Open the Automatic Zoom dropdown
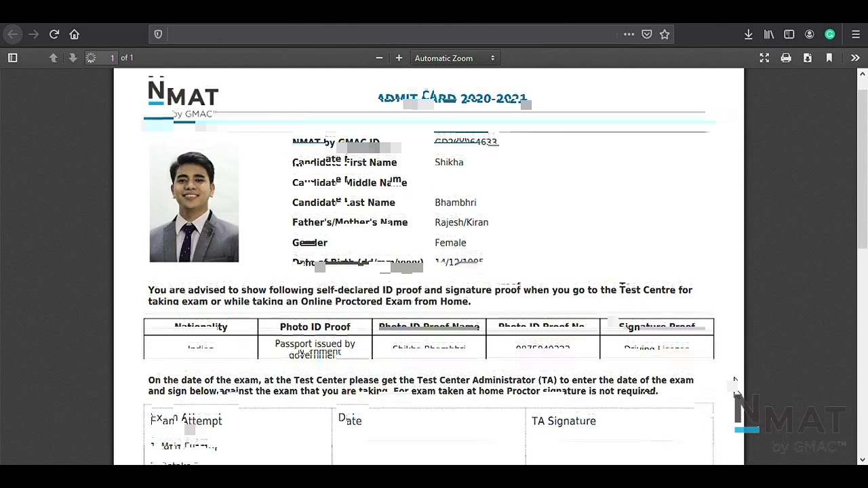Image resolution: width=868 pixels, height=488 pixels. click(455, 58)
